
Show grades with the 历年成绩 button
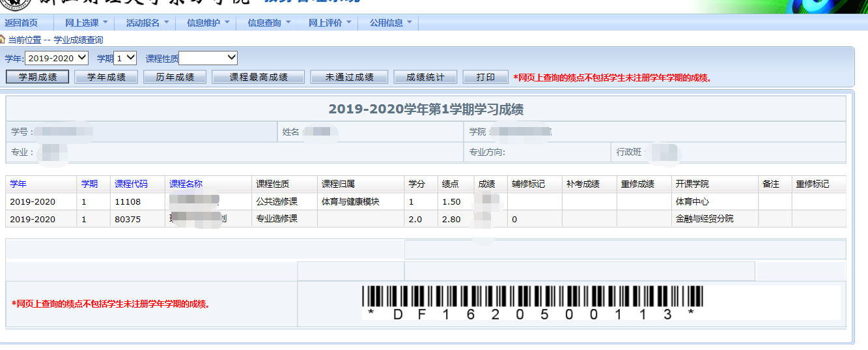tap(175, 77)
